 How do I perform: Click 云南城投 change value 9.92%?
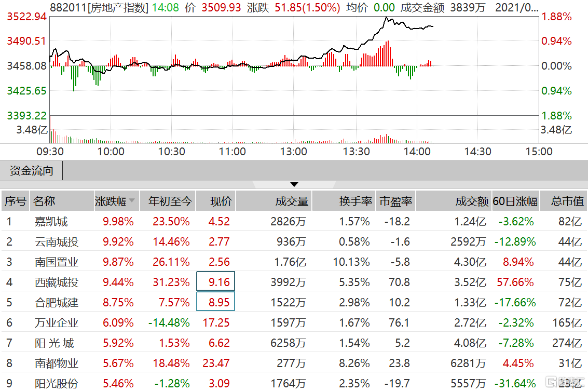118,241
